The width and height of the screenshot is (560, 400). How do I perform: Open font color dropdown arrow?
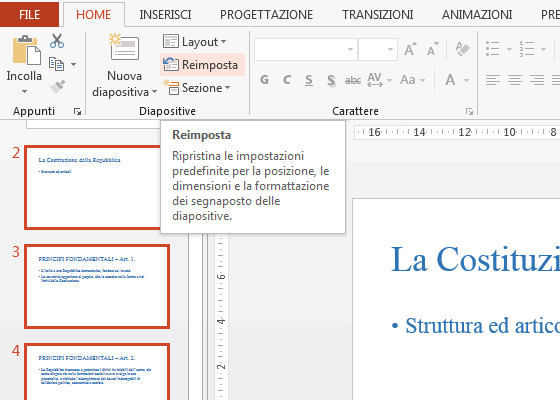click(x=466, y=80)
